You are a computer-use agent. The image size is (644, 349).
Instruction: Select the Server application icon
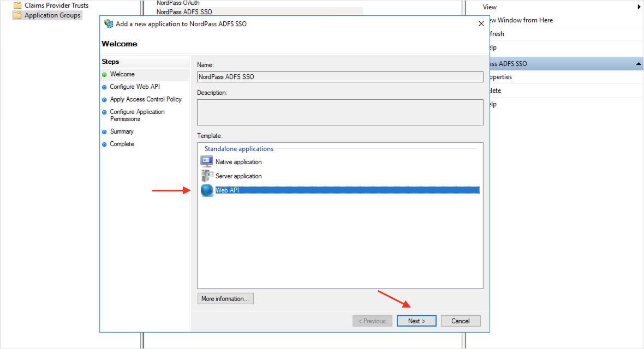click(x=207, y=176)
